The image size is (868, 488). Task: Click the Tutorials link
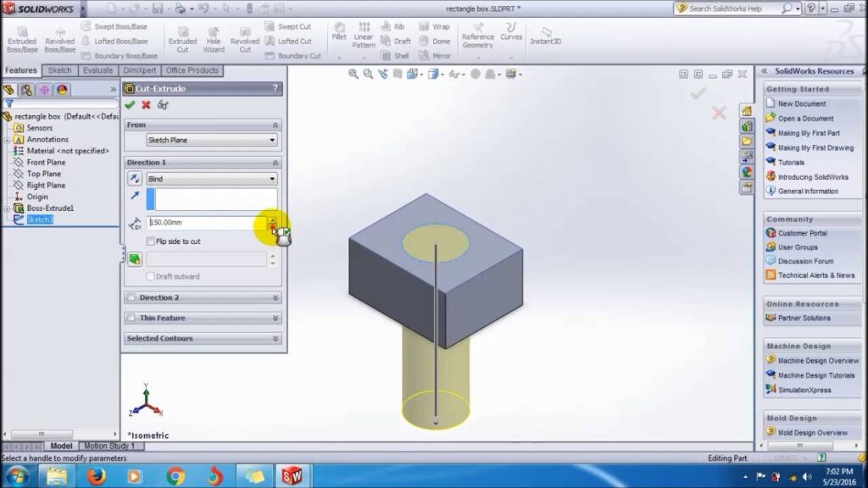click(791, 162)
